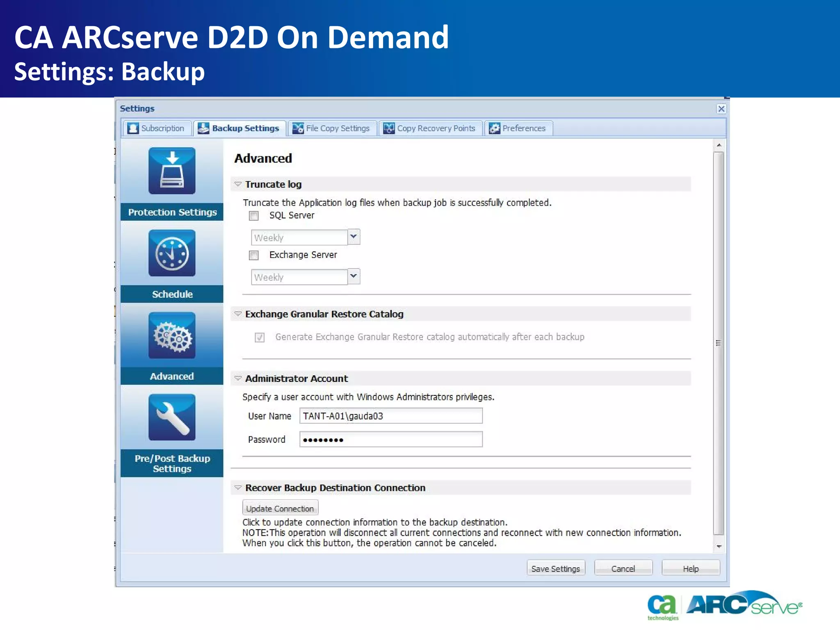The height and width of the screenshot is (630, 840).
Task: Click the 'Exchange Server' checkbox label
Action: click(x=303, y=255)
